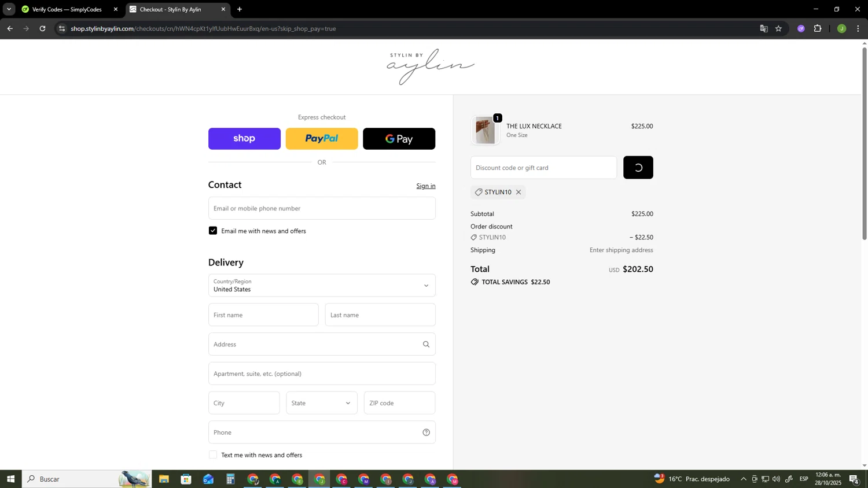This screenshot has height=488, width=868.
Task: Uncheck Email me with news and offers
Action: (x=213, y=231)
